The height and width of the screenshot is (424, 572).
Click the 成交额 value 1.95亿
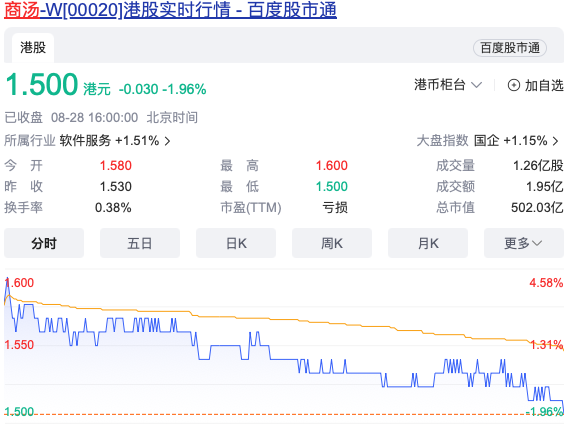pyautogui.click(x=545, y=186)
